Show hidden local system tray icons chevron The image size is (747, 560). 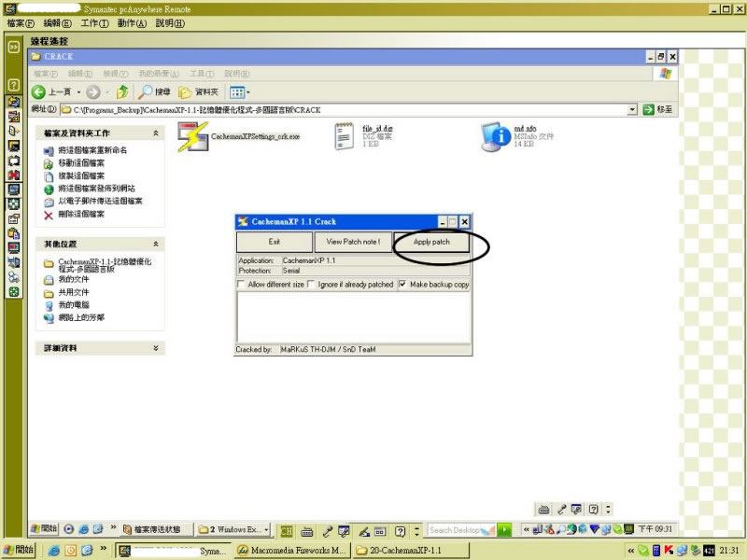(x=631, y=551)
